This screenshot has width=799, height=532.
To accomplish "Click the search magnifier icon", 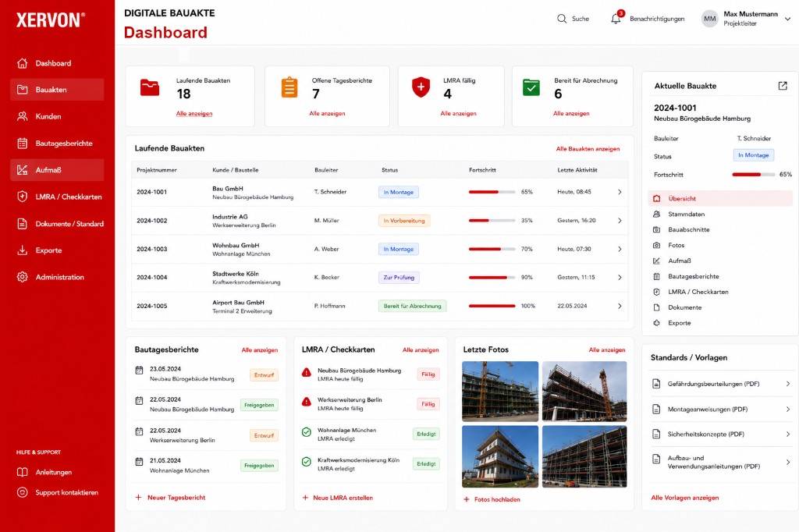I will point(562,19).
